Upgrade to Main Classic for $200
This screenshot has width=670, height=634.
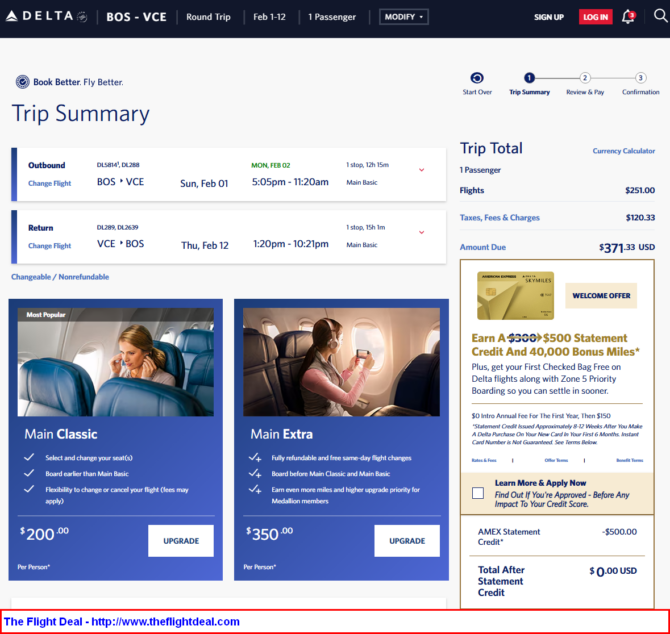181,541
